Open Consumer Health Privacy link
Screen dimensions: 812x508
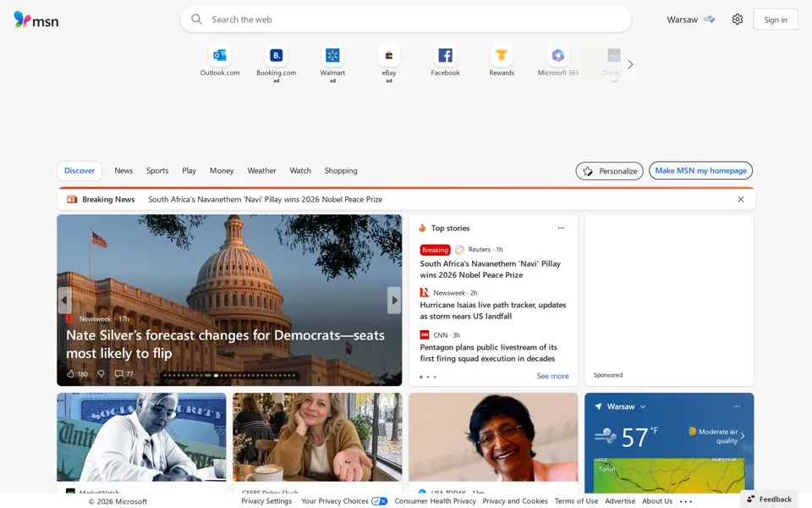435,501
